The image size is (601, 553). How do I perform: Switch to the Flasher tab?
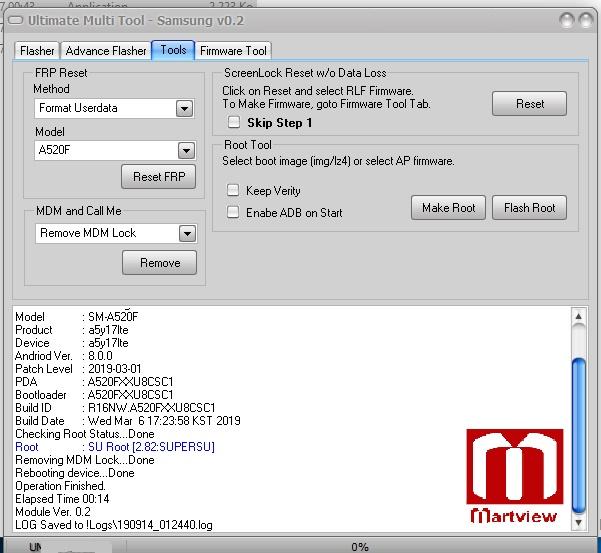37,51
